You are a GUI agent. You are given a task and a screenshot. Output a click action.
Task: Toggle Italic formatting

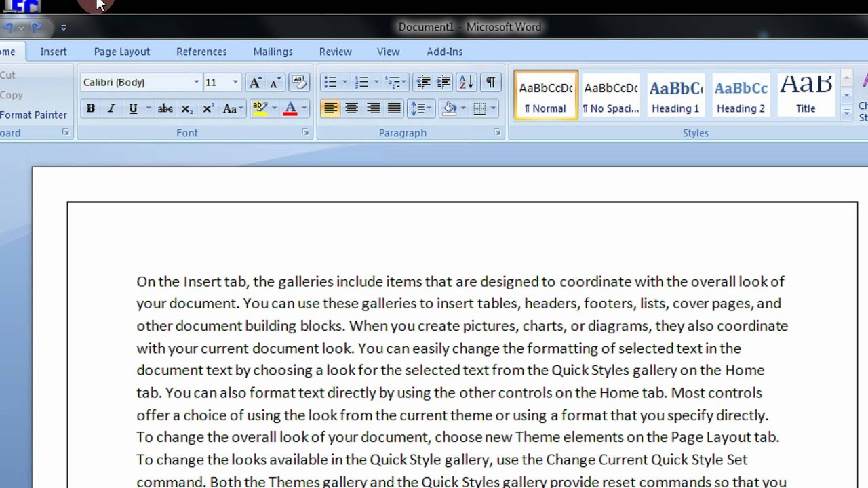point(111,108)
